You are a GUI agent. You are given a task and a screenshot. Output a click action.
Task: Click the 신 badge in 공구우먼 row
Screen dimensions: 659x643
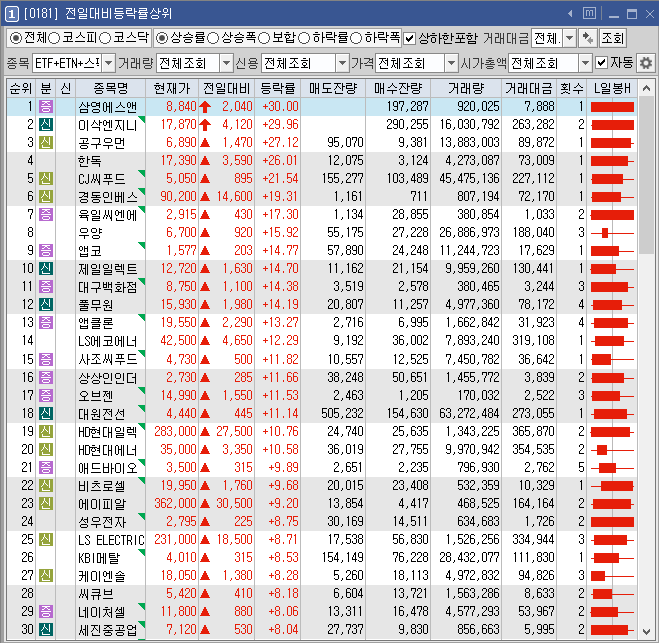46,142
